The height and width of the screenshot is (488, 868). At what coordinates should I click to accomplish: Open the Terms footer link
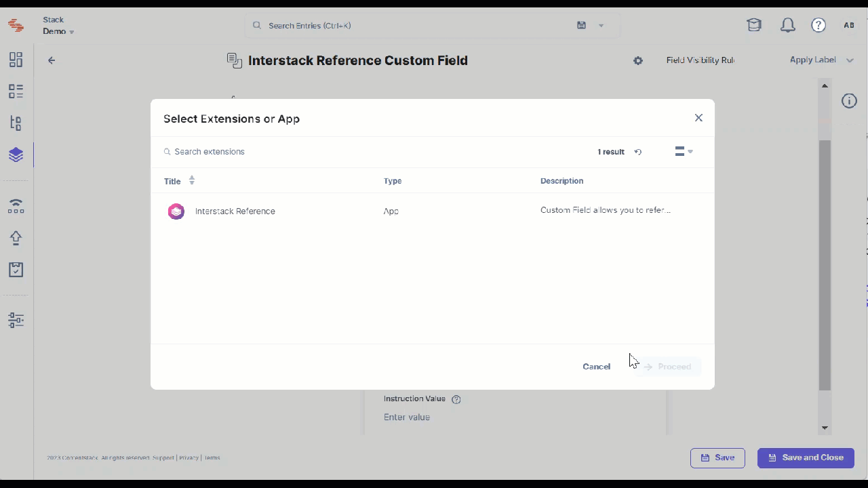click(212, 458)
